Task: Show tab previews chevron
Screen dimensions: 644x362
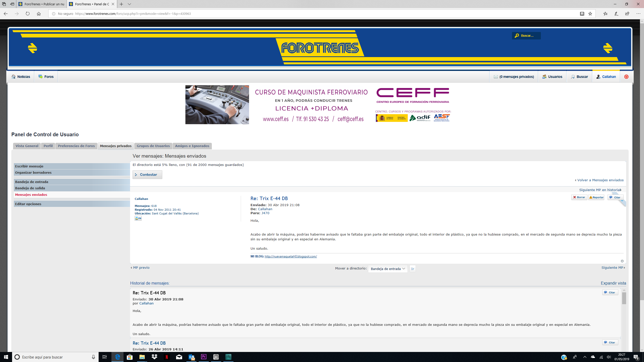Action: pos(129,4)
